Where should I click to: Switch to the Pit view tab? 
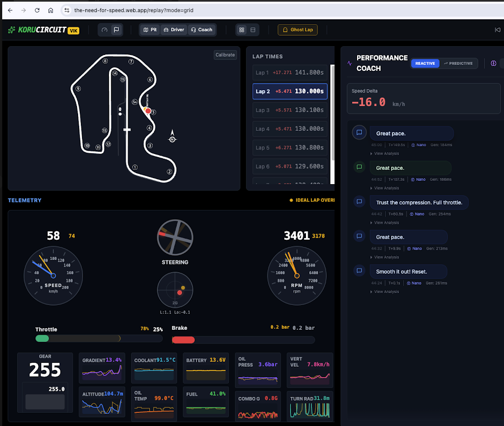pos(150,30)
